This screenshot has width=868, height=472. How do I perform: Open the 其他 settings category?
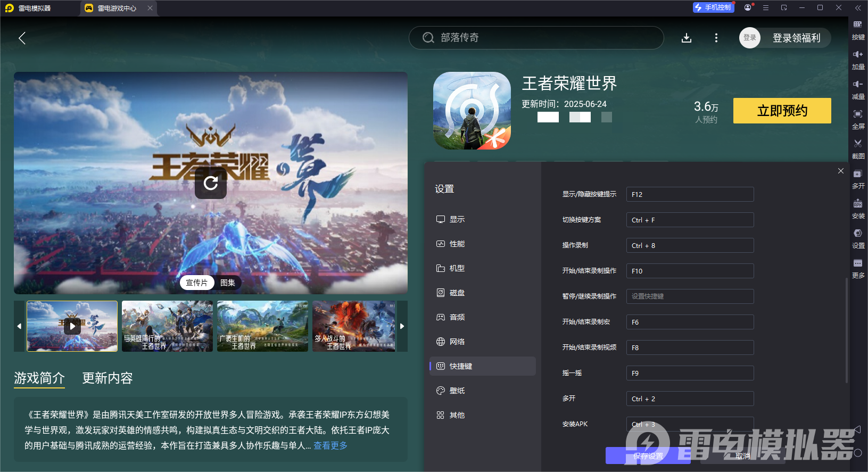pos(483,415)
